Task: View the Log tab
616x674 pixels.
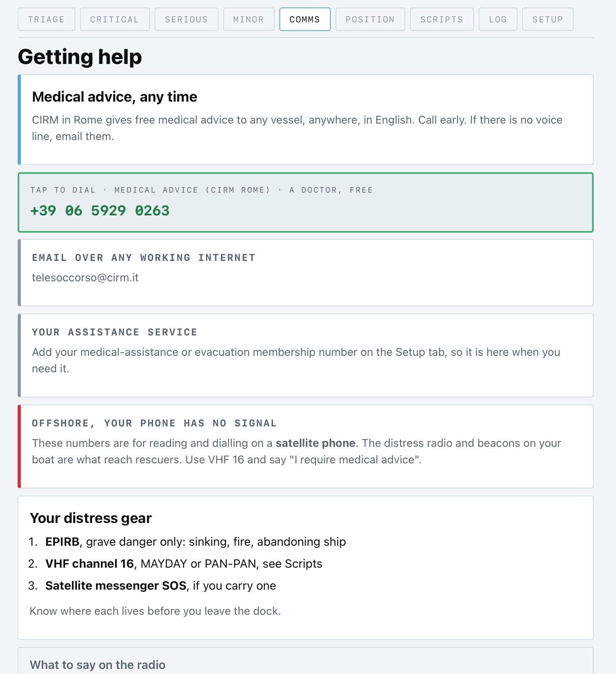Action: [498, 19]
